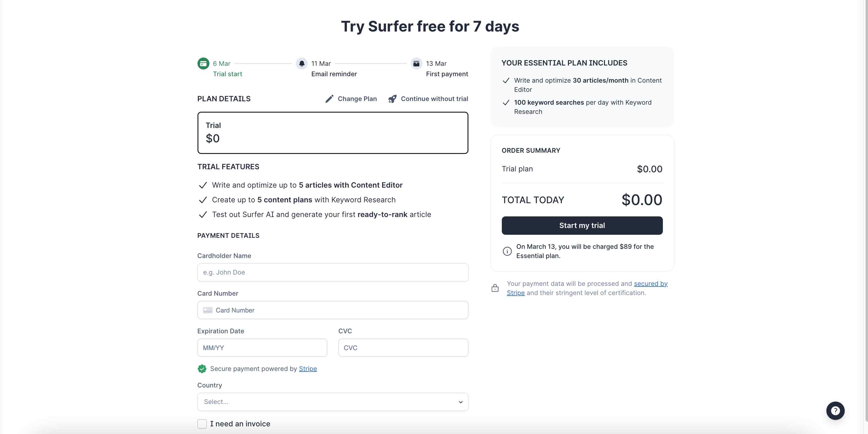The width and height of the screenshot is (868, 434).
Task: Click the green Trial start card icon
Action: (x=203, y=63)
